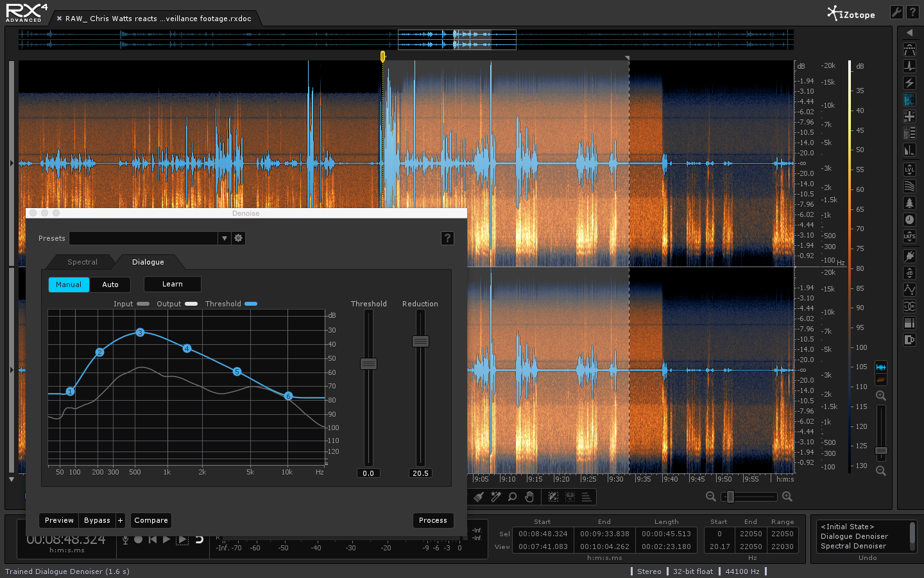This screenshot has width=924, height=578.
Task: Toggle Bypass in Denoise window
Action: 97,520
